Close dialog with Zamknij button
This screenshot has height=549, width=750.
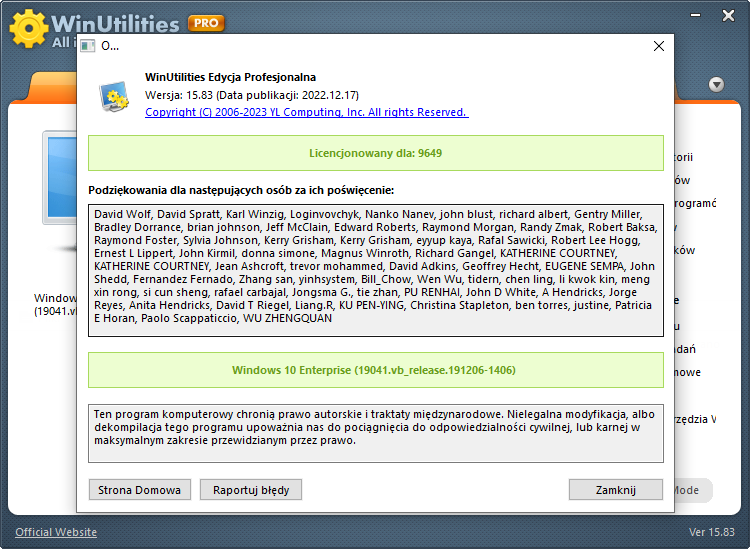pos(616,490)
